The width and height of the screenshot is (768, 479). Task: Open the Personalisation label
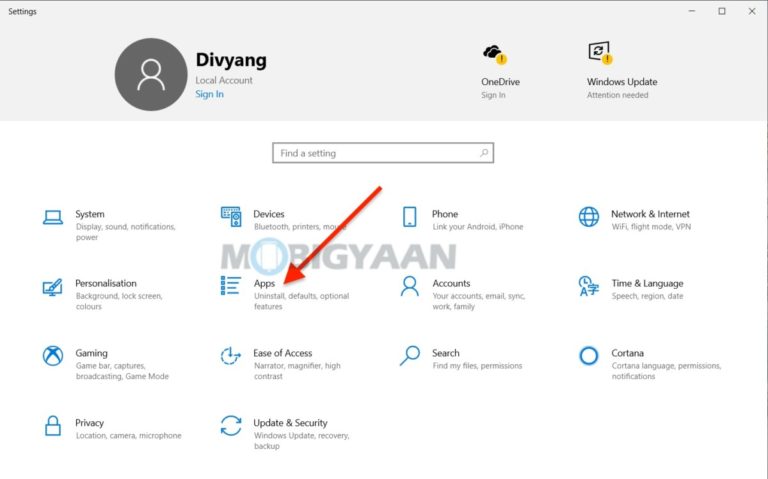pos(106,283)
